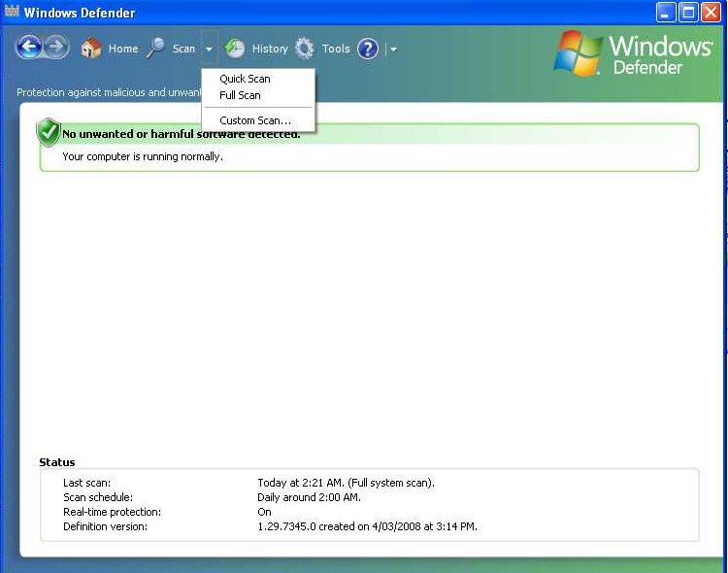Click the History text label in toolbar

[x=270, y=49]
